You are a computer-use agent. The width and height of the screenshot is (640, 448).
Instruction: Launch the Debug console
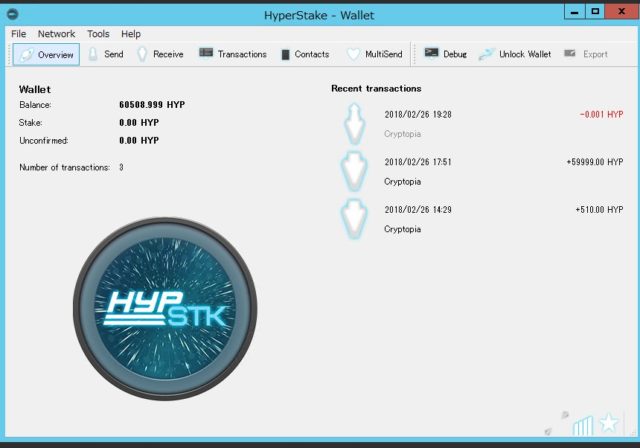pos(445,54)
